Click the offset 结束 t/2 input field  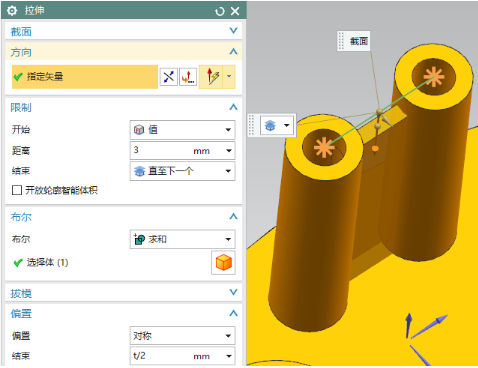[160, 356]
